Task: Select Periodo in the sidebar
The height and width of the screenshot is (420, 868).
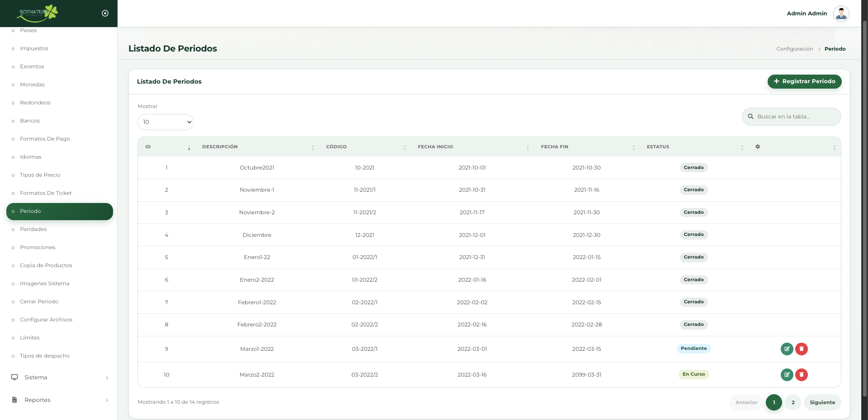Action: pyautogui.click(x=60, y=212)
